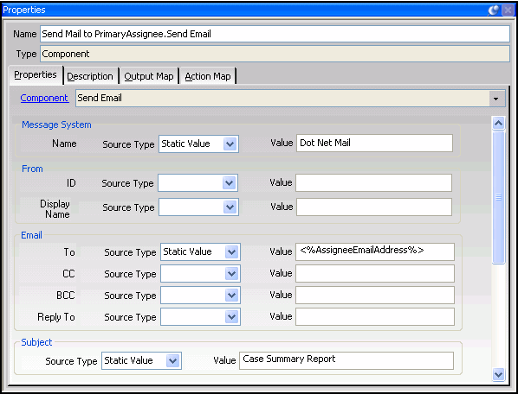Click the Message System group heading
528x407 pixels.
coord(56,125)
